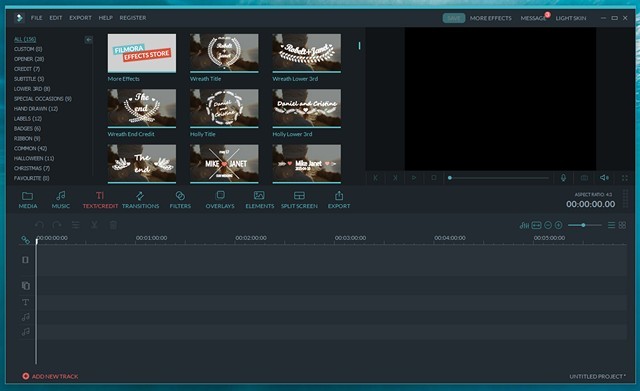Mute the preview volume

point(604,178)
